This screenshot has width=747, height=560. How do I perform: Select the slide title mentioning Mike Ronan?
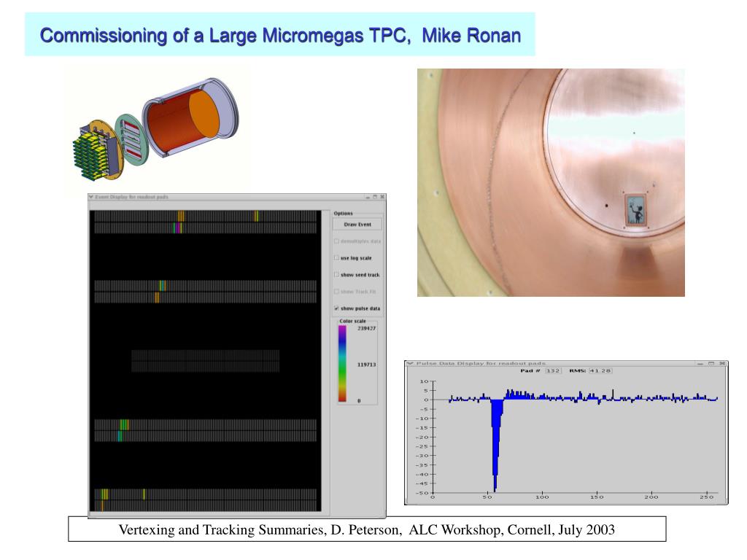(280, 36)
